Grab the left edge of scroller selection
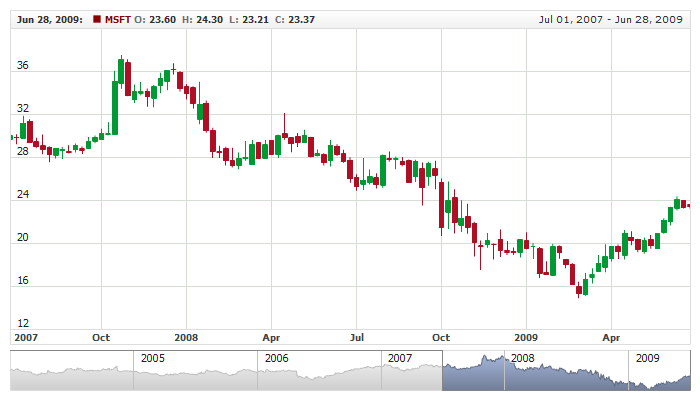Image resolution: width=700 pixels, height=400 pixels. (442, 371)
